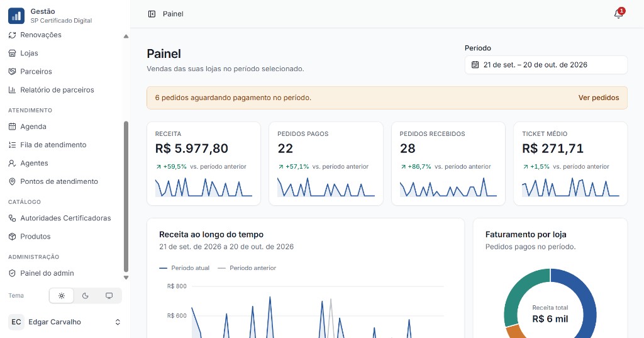Toggle the Período atual legend entry

click(x=184, y=268)
